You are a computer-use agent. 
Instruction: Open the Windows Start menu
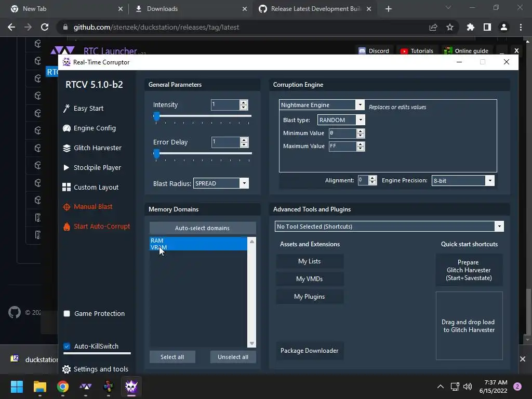click(x=17, y=387)
